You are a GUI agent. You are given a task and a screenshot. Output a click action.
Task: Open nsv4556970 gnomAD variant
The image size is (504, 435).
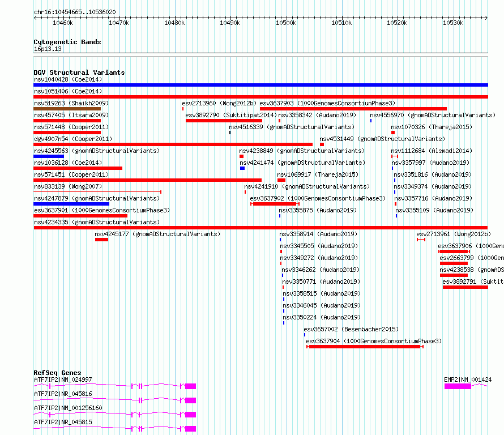click(433, 115)
